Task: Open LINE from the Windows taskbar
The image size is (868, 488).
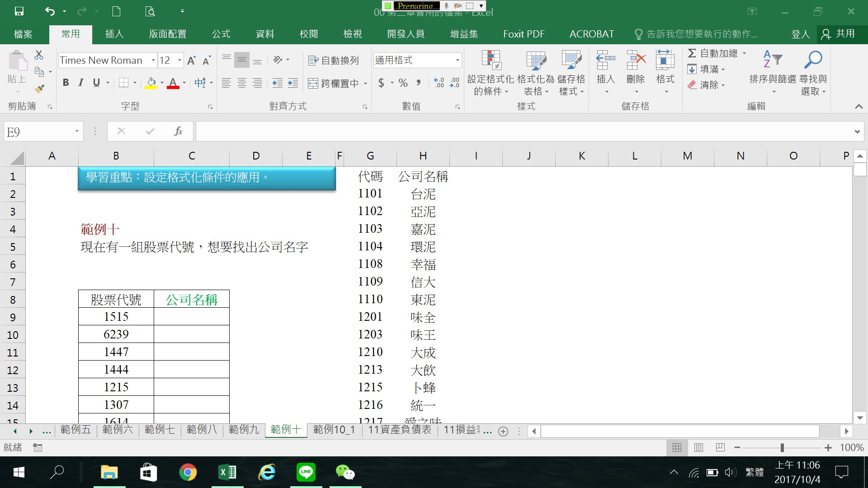Action: [306, 472]
